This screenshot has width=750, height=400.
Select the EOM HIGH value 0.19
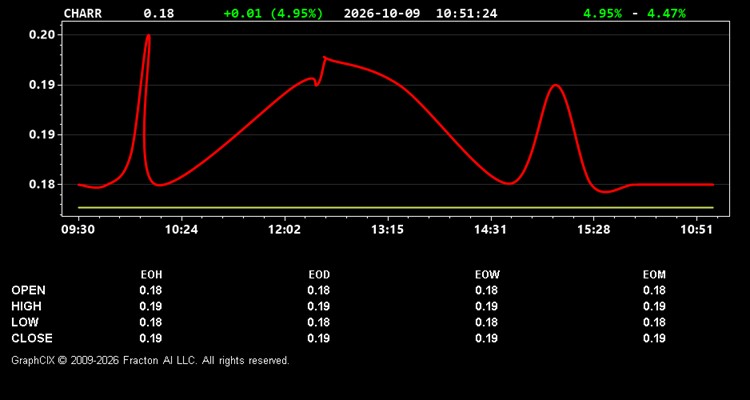tap(654, 306)
